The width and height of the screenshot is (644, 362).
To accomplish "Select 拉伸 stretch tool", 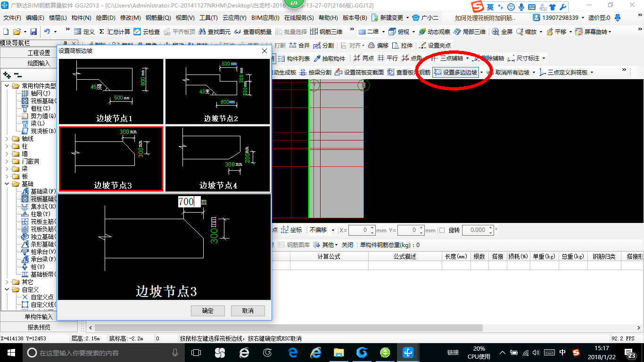I will point(402,45).
